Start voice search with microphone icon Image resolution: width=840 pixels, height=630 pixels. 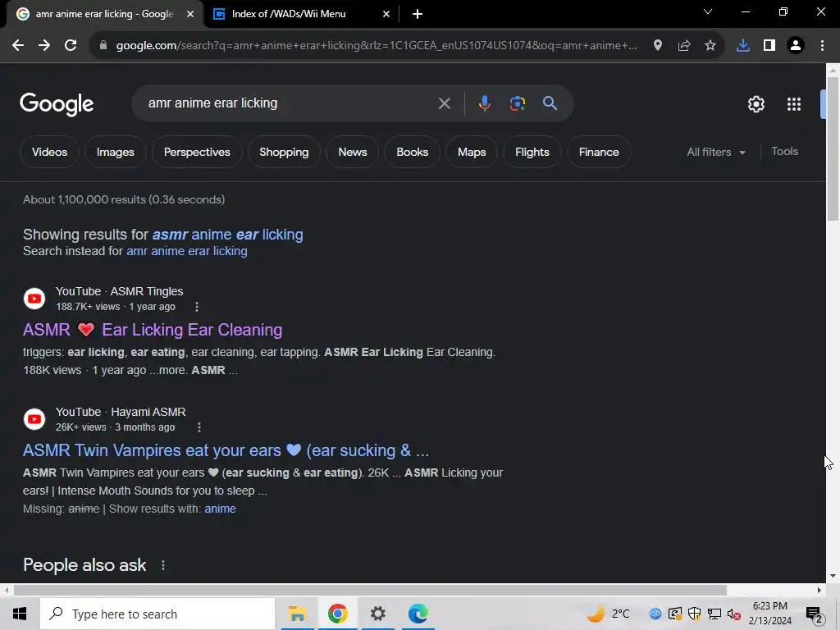click(x=484, y=103)
